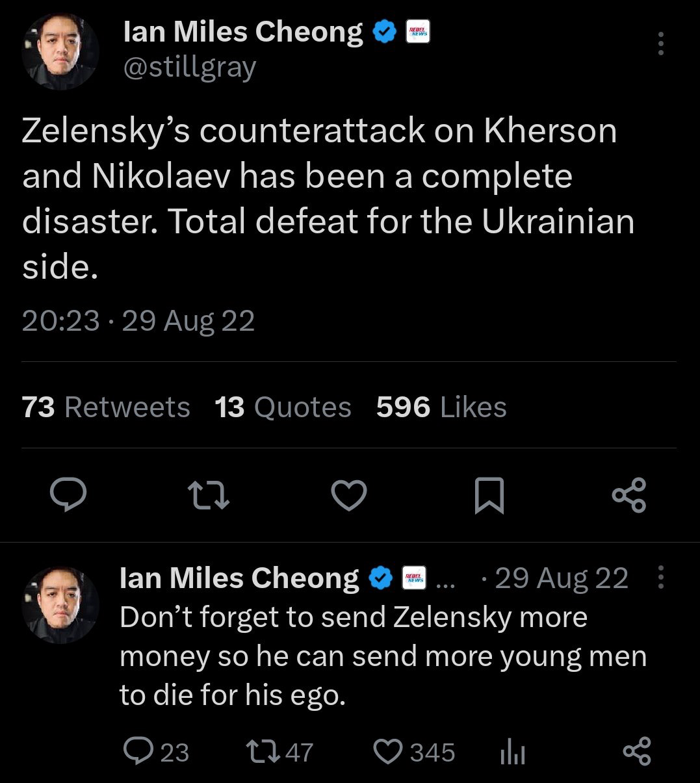Open the @stillgray handle profile
Image resolution: width=700 pixels, height=783 pixels.
pos(189,68)
